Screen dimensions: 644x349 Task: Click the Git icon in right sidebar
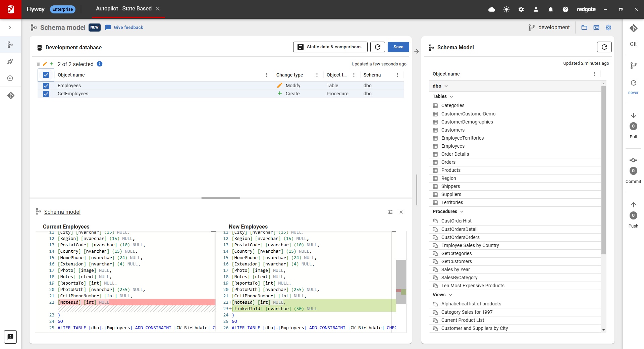(633, 29)
